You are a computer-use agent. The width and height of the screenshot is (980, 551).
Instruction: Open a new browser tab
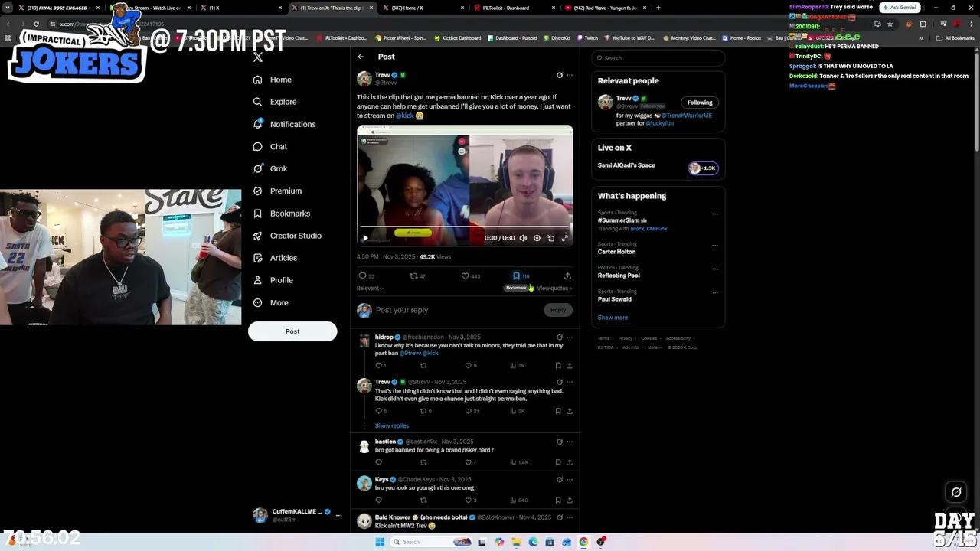(x=658, y=8)
